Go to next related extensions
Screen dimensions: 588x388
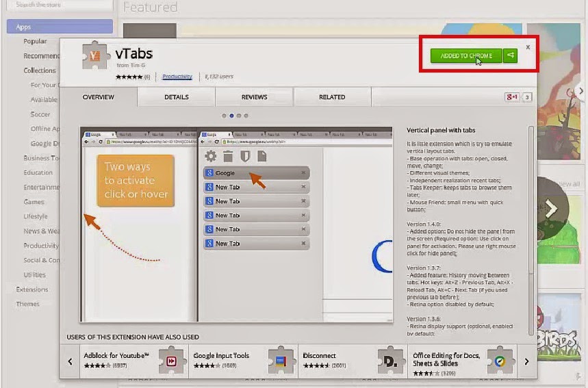click(x=527, y=361)
